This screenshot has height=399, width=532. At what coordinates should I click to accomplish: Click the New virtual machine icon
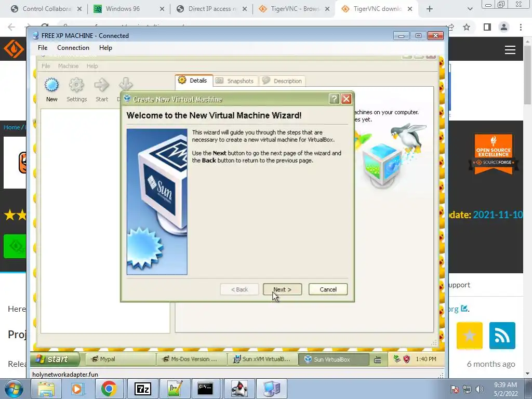tap(51, 89)
